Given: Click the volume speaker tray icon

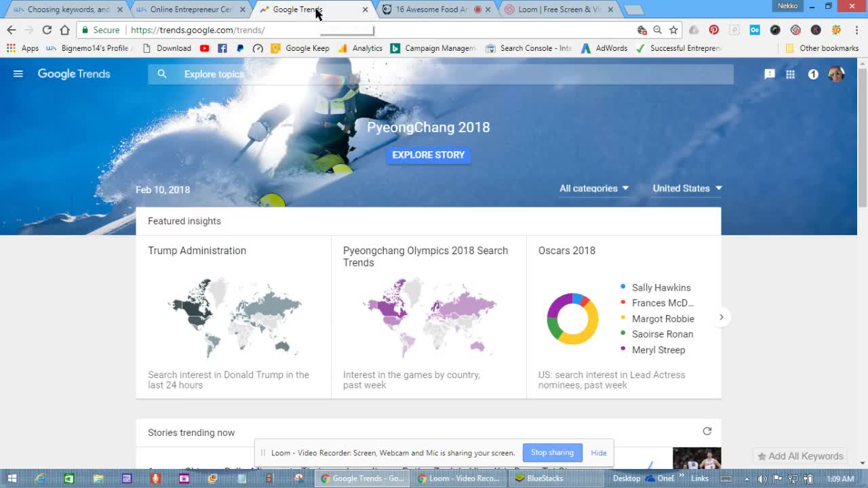Looking at the screenshot, I should tap(762, 479).
